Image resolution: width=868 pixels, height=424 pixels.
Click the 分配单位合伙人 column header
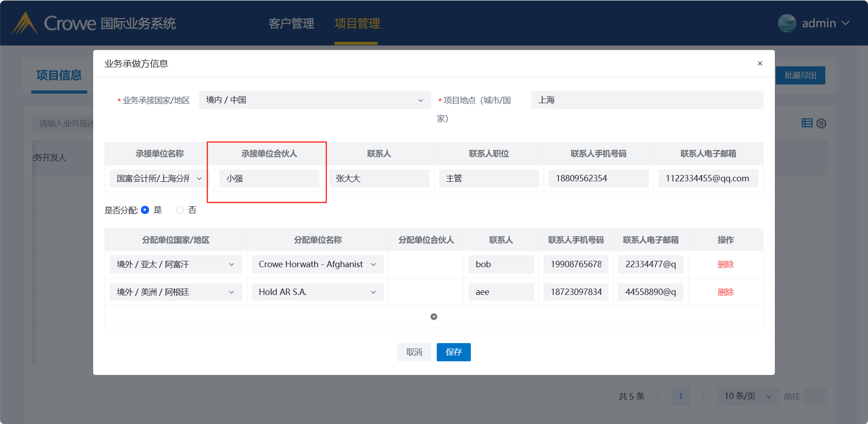(x=426, y=240)
